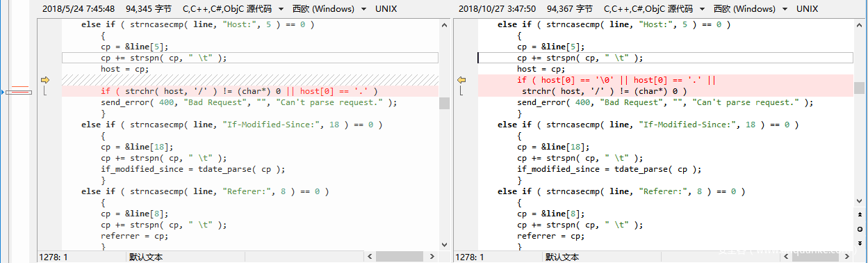The image size is (868, 263).
Task: Click hatched gap line in left pane
Action: coord(250,80)
